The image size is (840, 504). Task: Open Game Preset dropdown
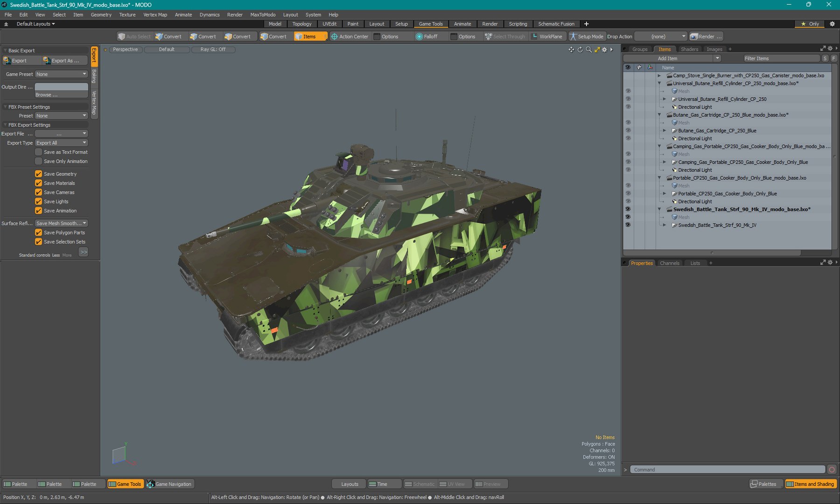pyautogui.click(x=62, y=74)
